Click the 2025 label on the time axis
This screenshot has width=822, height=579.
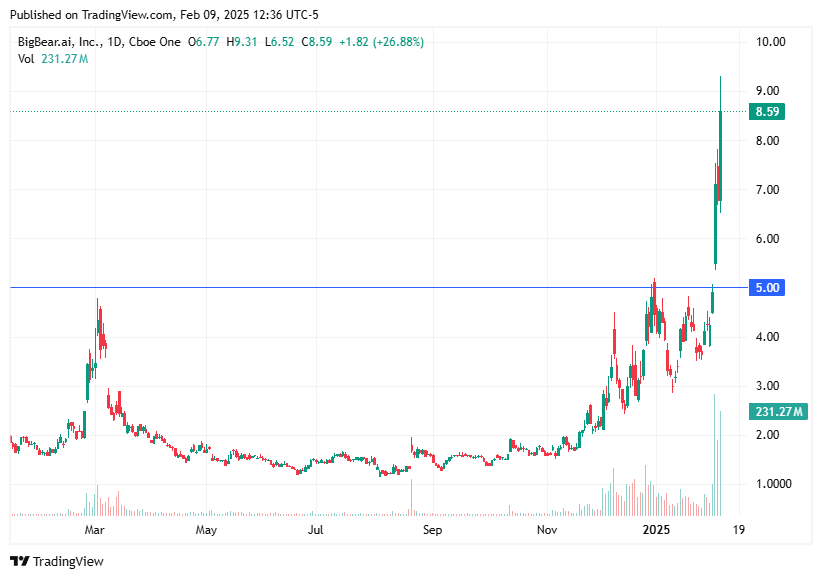coord(656,530)
